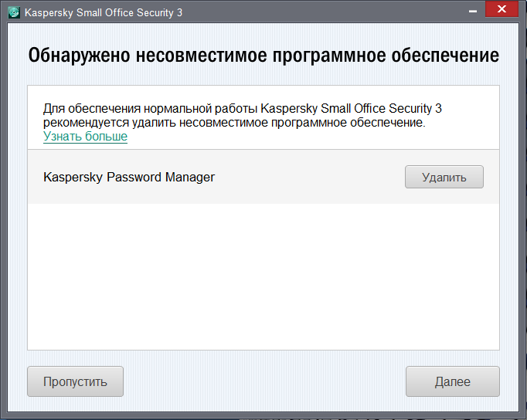527x420 pixels.
Task: Click the empty white area below the software list
Action: pos(263,278)
